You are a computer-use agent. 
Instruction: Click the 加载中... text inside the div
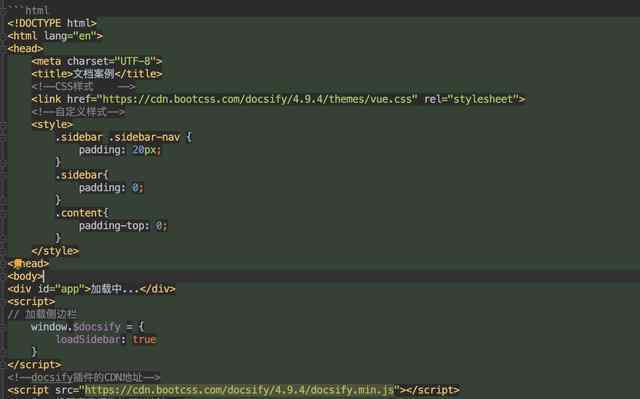coord(115,289)
